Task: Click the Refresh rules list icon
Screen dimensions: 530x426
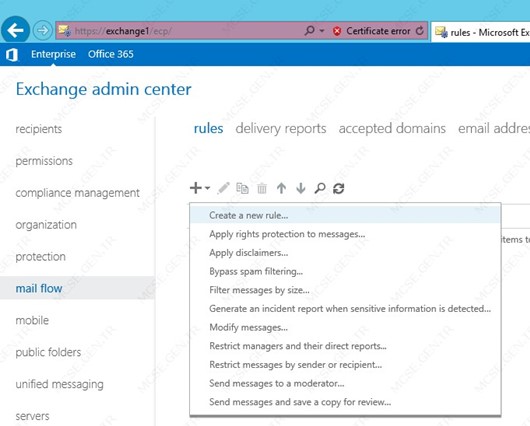Action: pos(339,188)
